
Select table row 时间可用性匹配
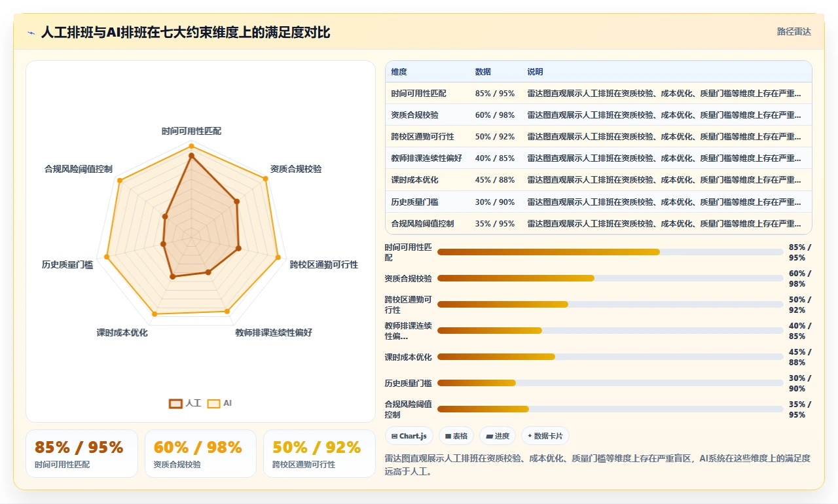click(x=598, y=93)
